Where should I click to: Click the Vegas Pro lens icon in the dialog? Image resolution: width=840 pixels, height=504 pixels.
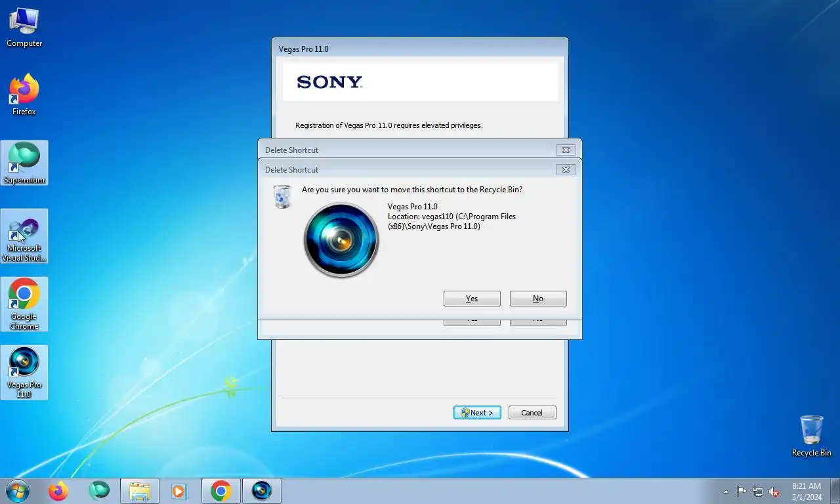click(341, 240)
